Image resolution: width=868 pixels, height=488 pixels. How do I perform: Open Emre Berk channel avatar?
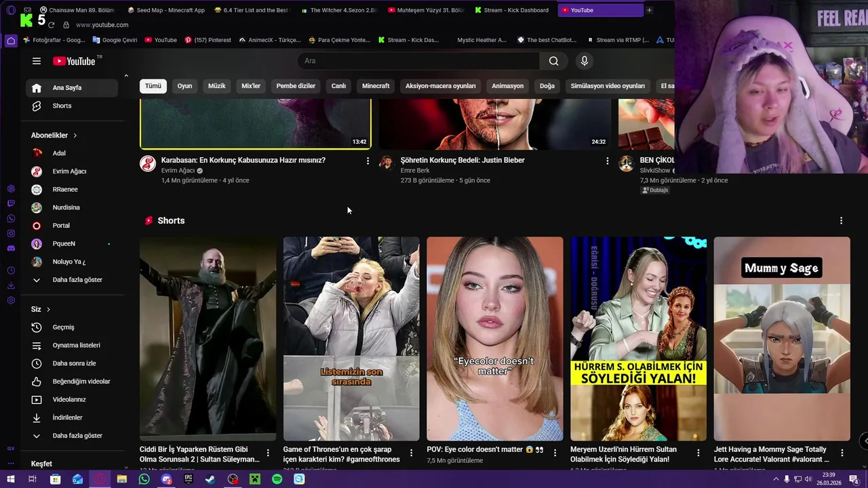[387, 163]
